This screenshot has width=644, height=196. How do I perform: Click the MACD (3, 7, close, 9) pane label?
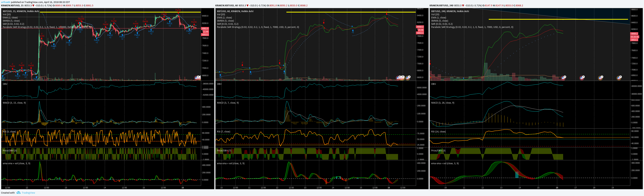(x=228, y=103)
